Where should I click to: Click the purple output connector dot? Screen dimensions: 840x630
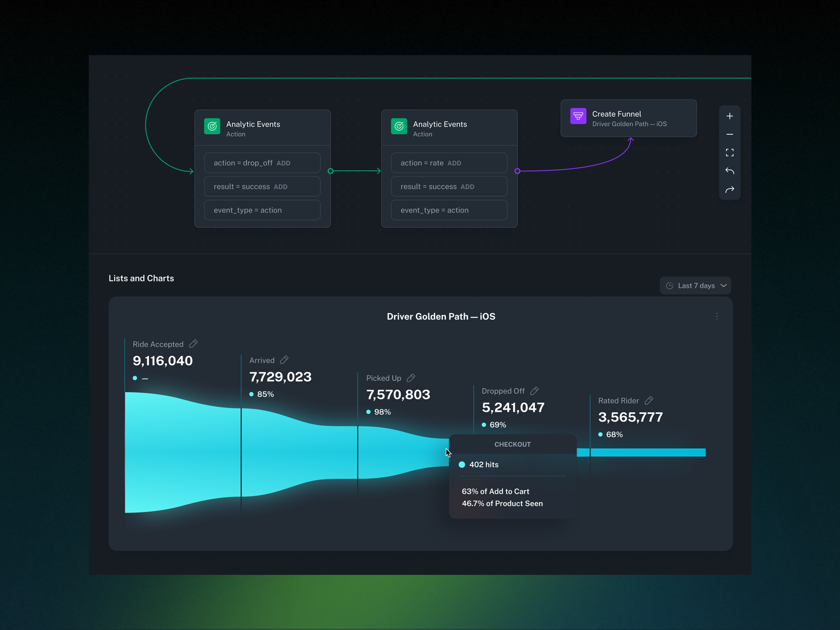tap(517, 171)
